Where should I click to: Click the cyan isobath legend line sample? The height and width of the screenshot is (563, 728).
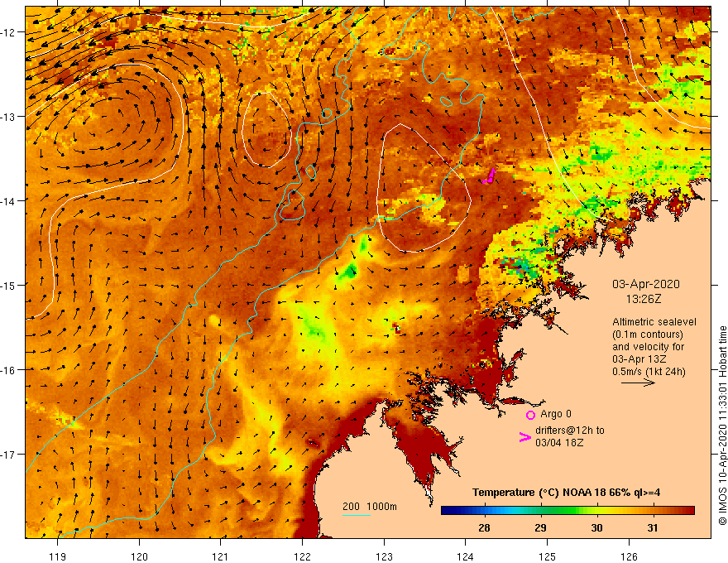[357, 515]
